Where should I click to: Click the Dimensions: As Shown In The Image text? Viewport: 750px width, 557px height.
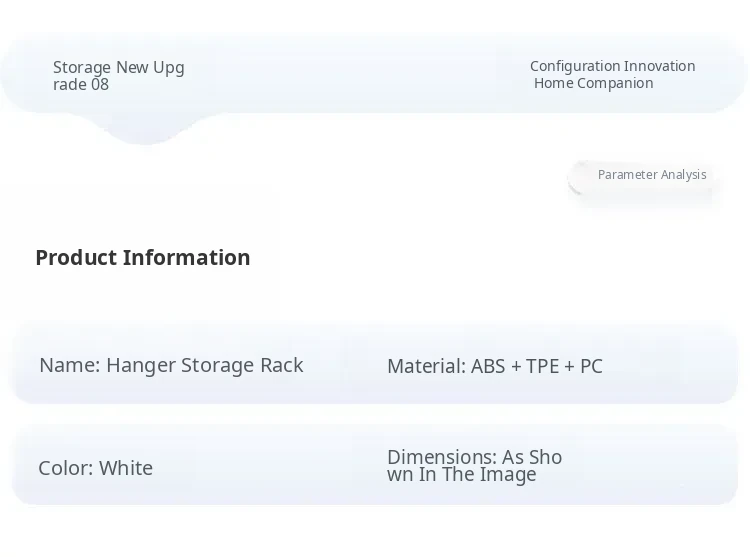click(x=474, y=466)
